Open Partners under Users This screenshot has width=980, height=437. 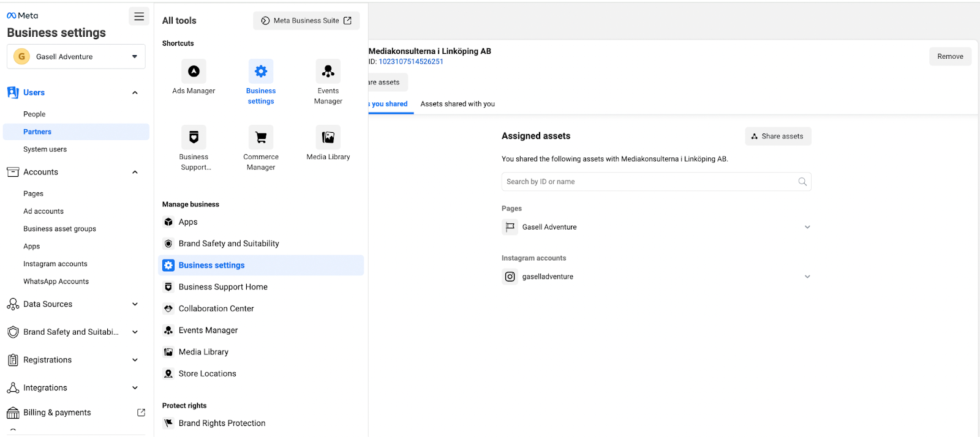coord(76,132)
